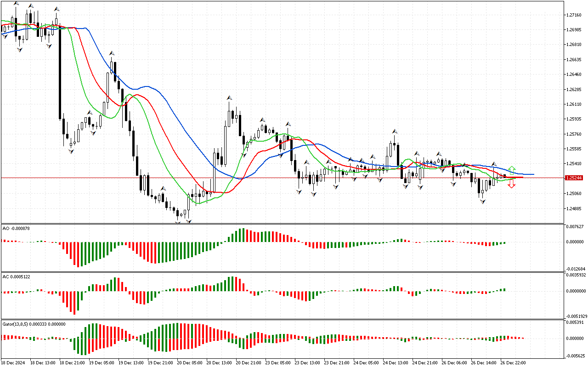
Task: Click the 24 Dec 05:00 time label
Action: tap(367, 363)
